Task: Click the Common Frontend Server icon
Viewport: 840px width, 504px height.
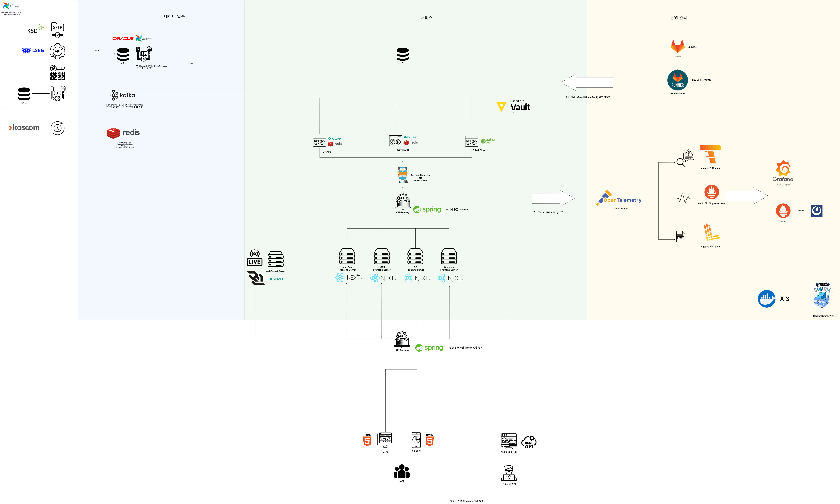Action: [x=449, y=256]
